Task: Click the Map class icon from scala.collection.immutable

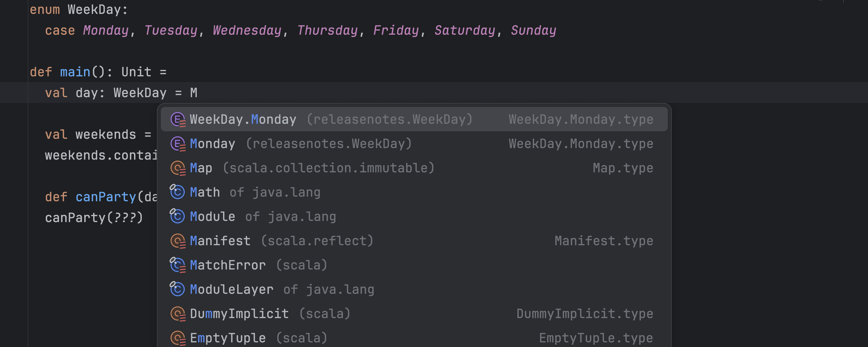Action: tap(178, 167)
